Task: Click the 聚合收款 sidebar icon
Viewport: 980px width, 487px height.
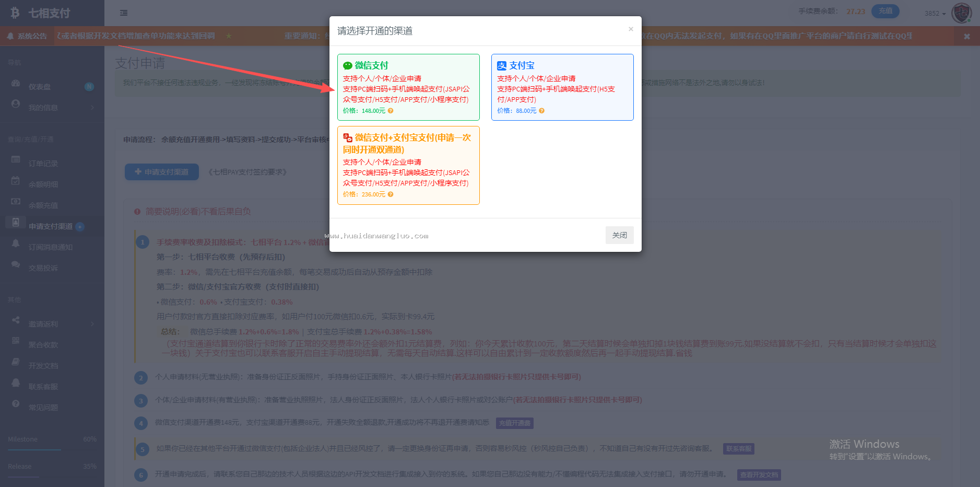Action: point(16,341)
